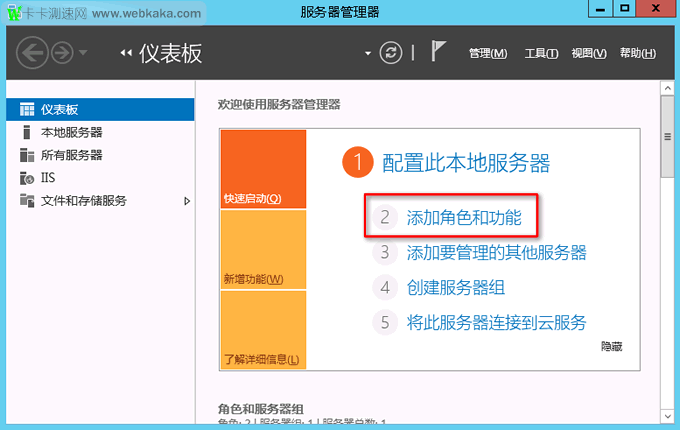Click the IIS icon in sidebar
680x430 pixels.
tap(27, 178)
